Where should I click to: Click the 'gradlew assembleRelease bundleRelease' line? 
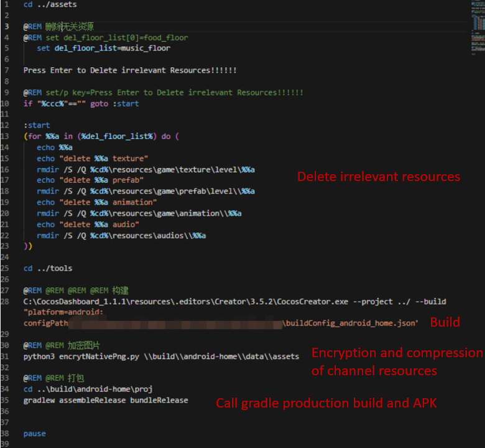click(x=105, y=400)
